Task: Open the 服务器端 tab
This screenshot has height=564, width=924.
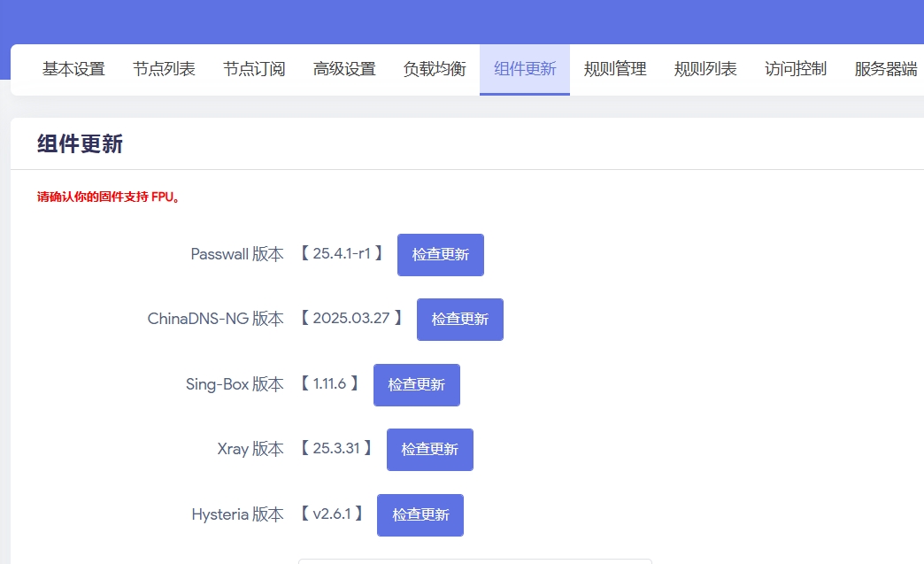Action: (885, 69)
